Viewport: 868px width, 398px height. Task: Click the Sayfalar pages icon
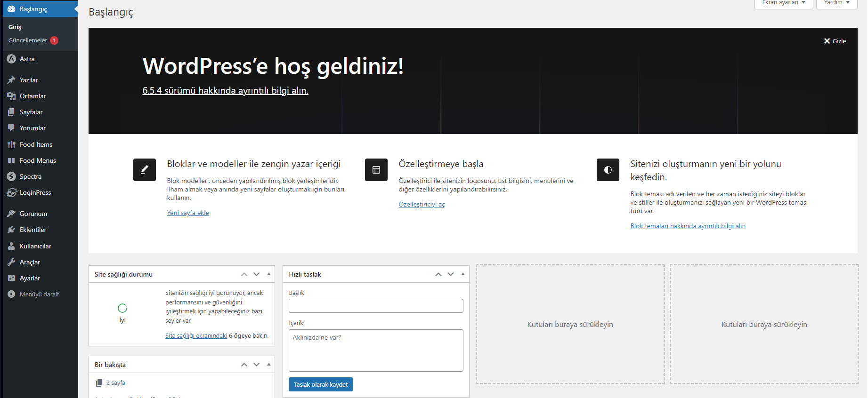[11, 112]
